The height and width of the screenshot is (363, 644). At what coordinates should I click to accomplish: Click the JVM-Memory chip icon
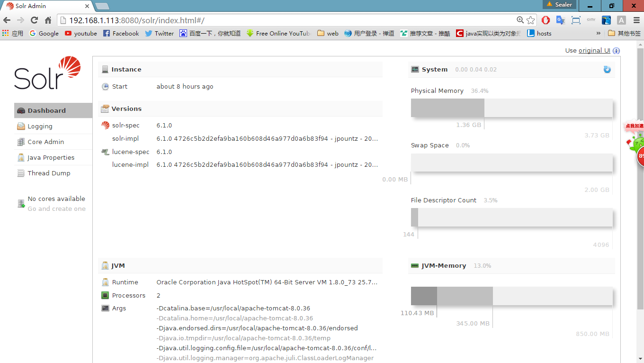(415, 266)
